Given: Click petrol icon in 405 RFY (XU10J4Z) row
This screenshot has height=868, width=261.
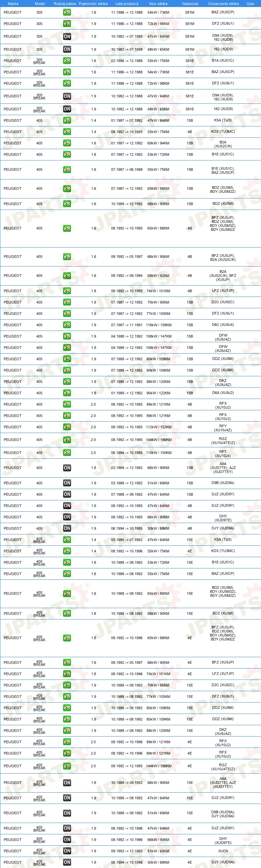Looking at the screenshot, I should [x=67, y=427].
